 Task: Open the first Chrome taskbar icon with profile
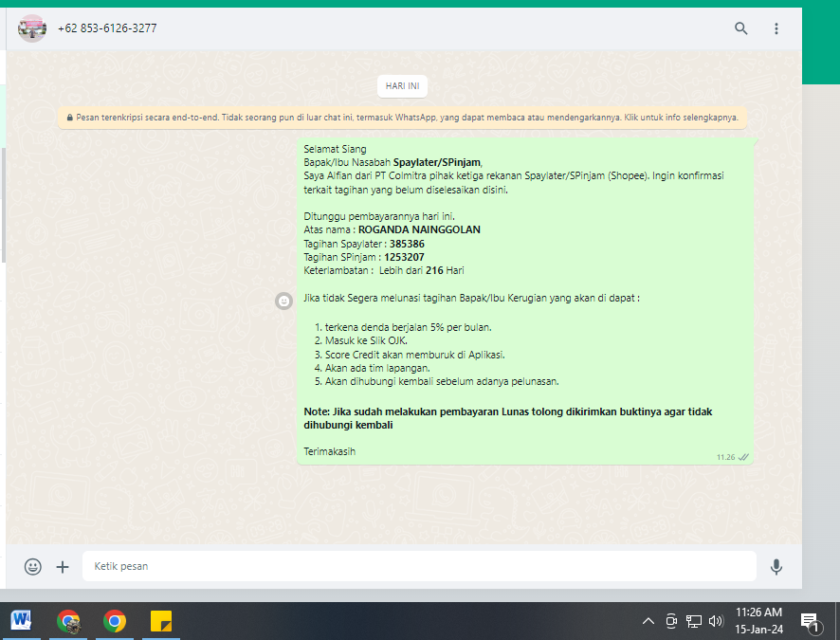tap(68, 621)
